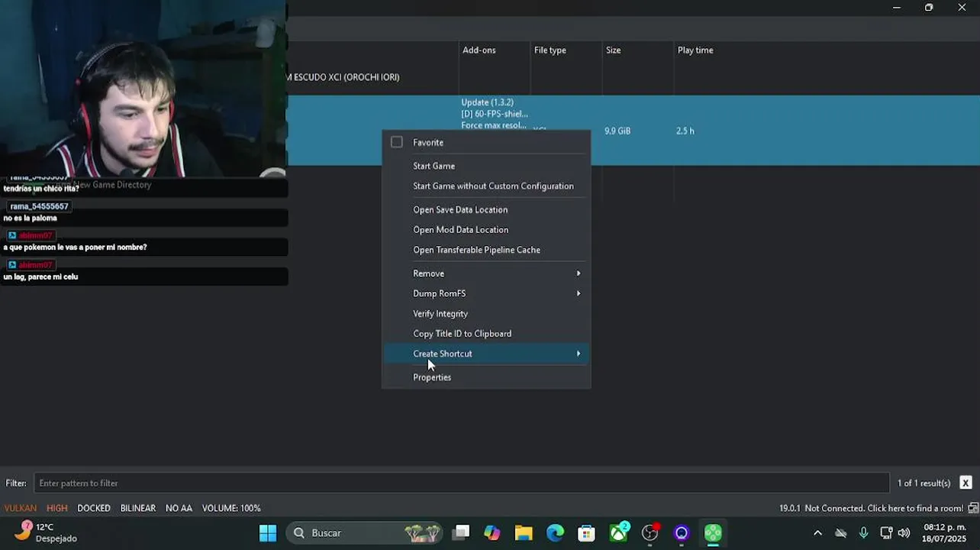Sort by the Play time column header
Viewport: 980px width, 550px height.
pyautogui.click(x=695, y=50)
